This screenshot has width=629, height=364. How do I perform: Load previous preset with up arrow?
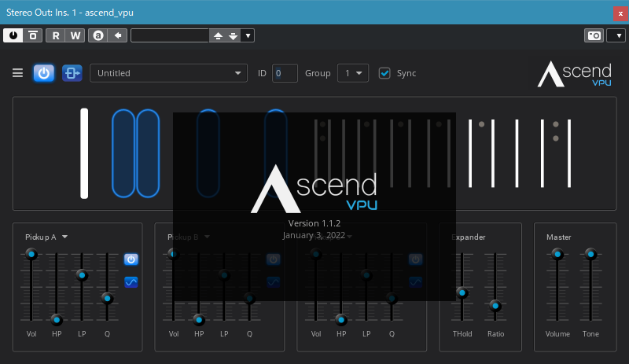[218, 35]
